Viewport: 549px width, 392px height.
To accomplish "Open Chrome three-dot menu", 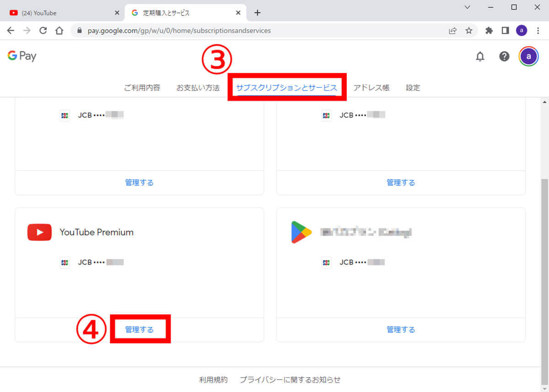I will click(x=537, y=31).
